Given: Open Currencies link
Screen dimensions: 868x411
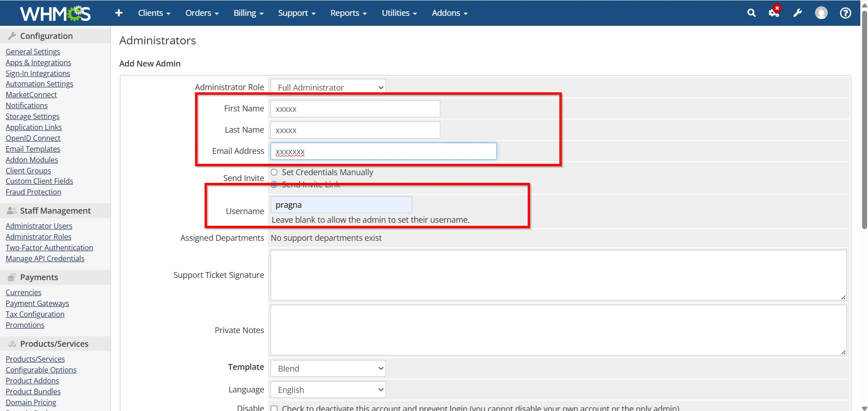Looking at the screenshot, I should click(24, 292).
